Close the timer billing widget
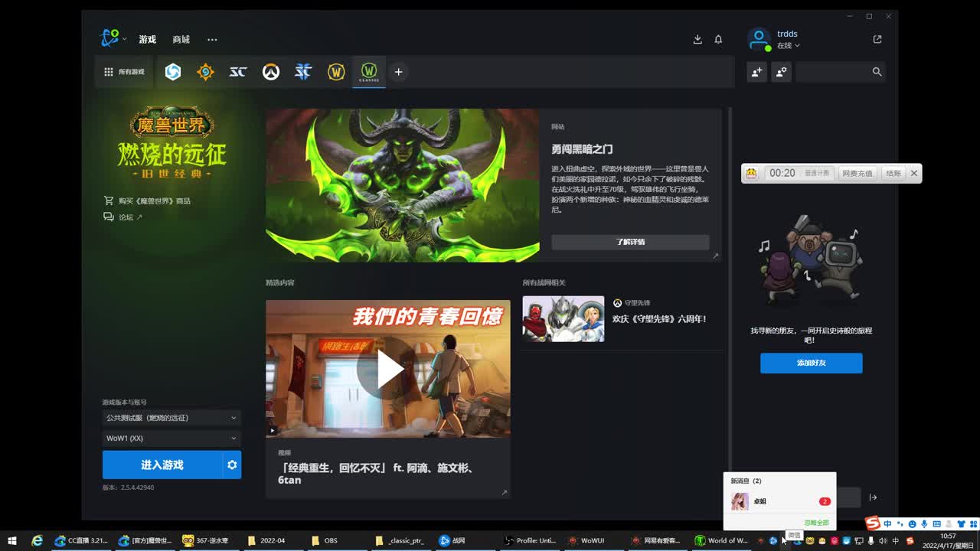Screen dimensions: 980x551 [913, 174]
